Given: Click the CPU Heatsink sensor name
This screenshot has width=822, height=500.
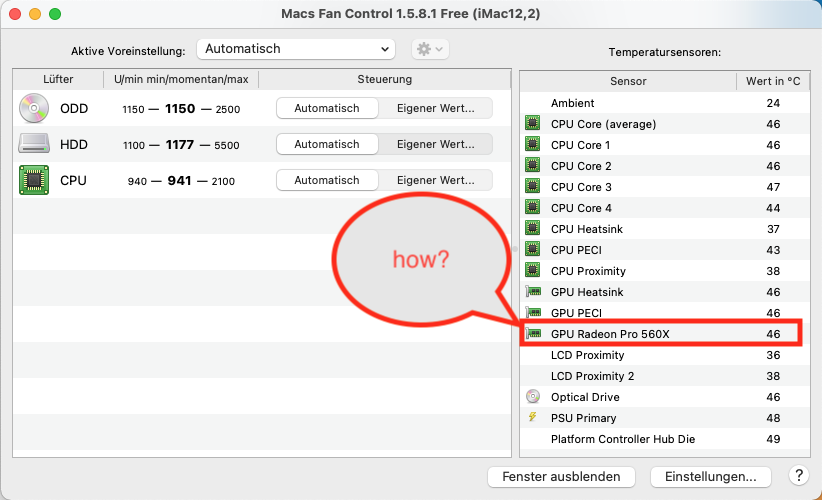Looking at the screenshot, I should (x=587, y=229).
